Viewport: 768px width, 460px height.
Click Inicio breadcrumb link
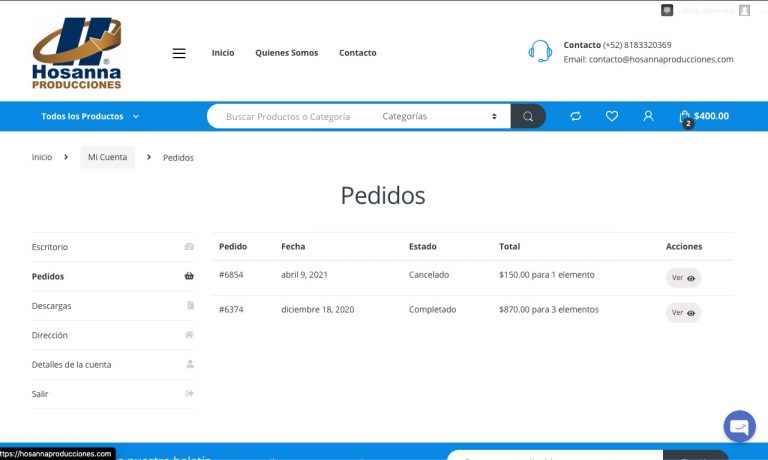click(x=42, y=157)
